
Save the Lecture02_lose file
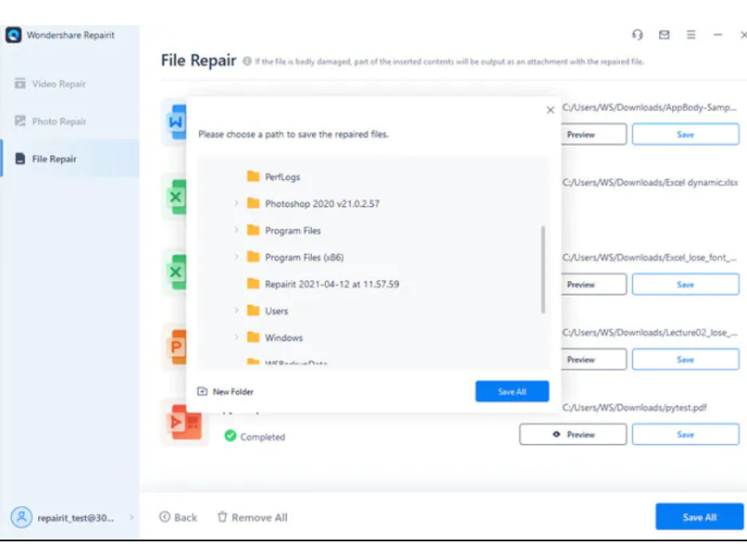coord(685,359)
